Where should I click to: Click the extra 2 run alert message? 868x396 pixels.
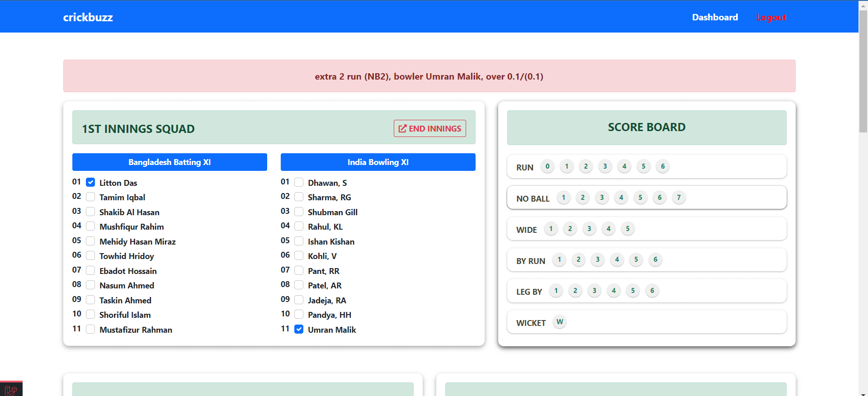(x=429, y=76)
